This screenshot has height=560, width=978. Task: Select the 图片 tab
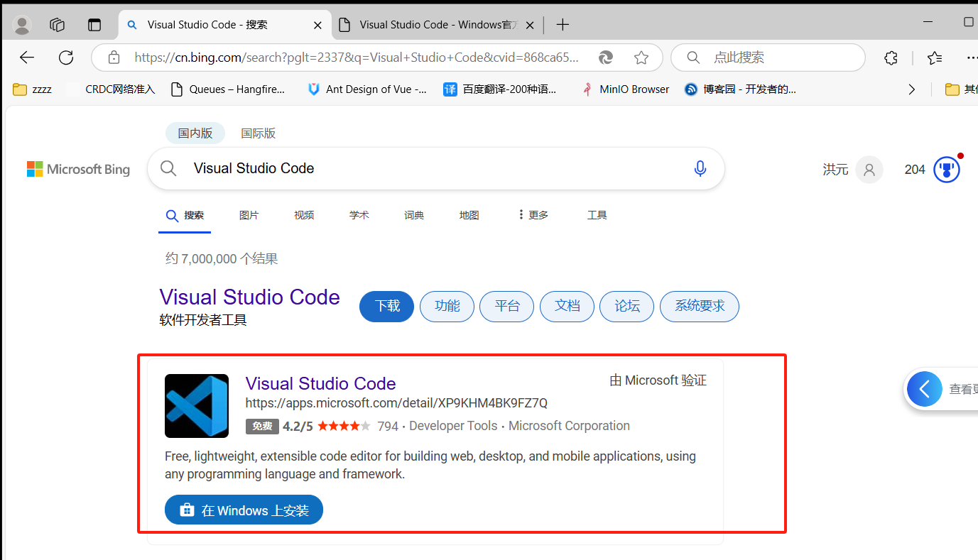(x=249, y=215)
